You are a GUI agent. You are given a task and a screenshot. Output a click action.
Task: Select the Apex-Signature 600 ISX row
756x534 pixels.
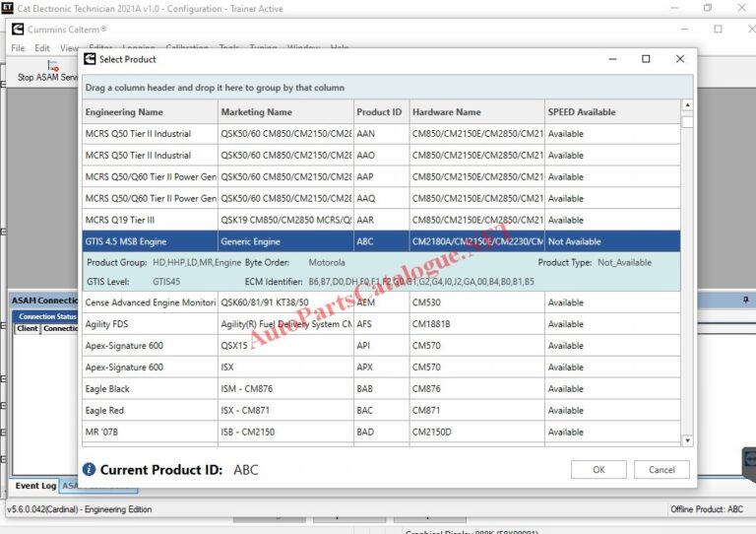(381, 367)
